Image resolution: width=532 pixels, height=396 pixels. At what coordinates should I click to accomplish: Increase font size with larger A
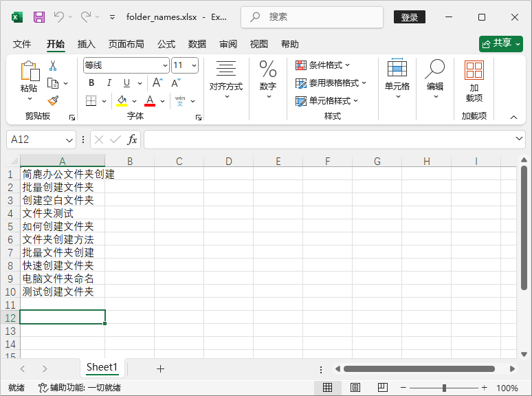click(x=158, y=82)
